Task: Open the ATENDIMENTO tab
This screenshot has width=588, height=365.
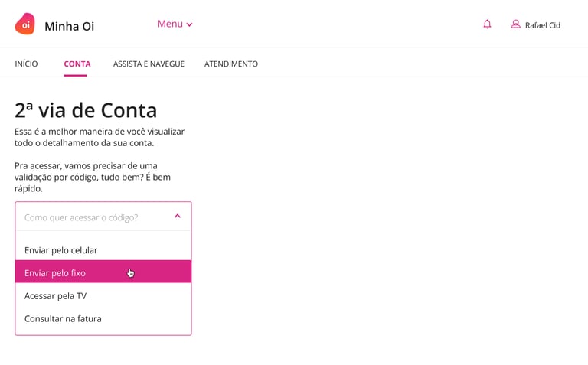Action: pos(231,64)
